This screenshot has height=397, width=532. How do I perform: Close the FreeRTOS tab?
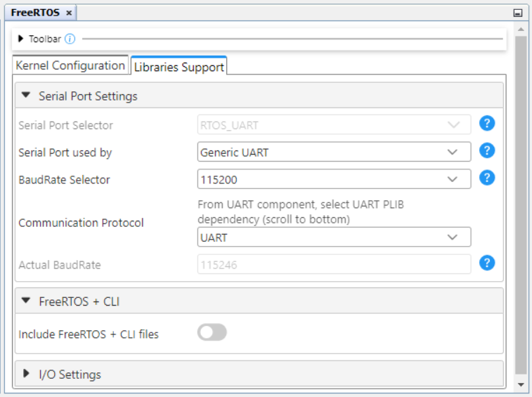[69, 13]
